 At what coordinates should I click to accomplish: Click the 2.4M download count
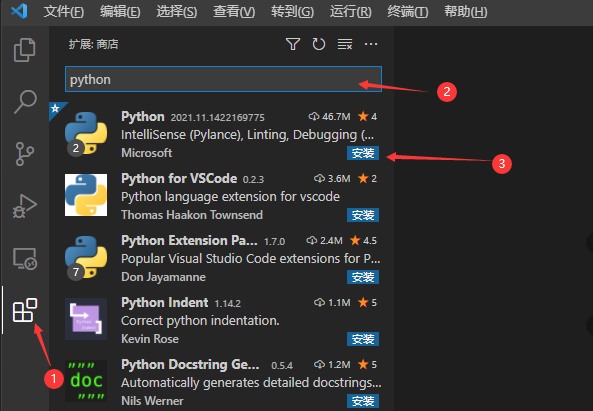(324, 240)
